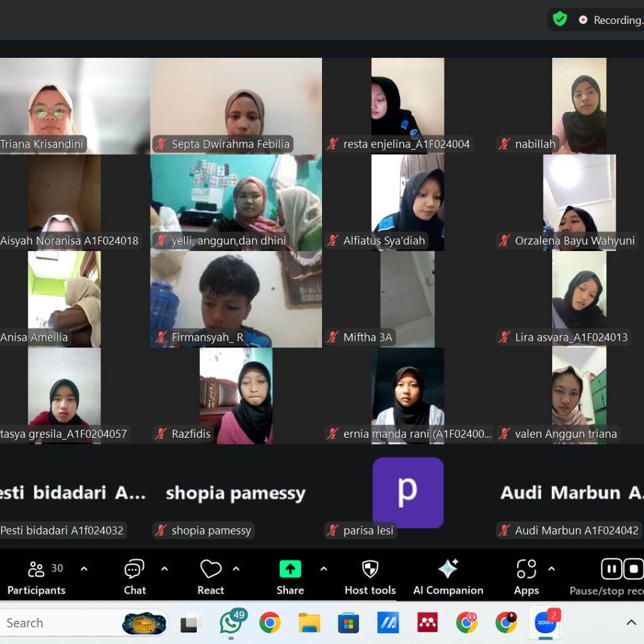Click parisa lesi purple avatar tile
The width and height of the screenshot is (644, 644).
[x=408, y=492]
